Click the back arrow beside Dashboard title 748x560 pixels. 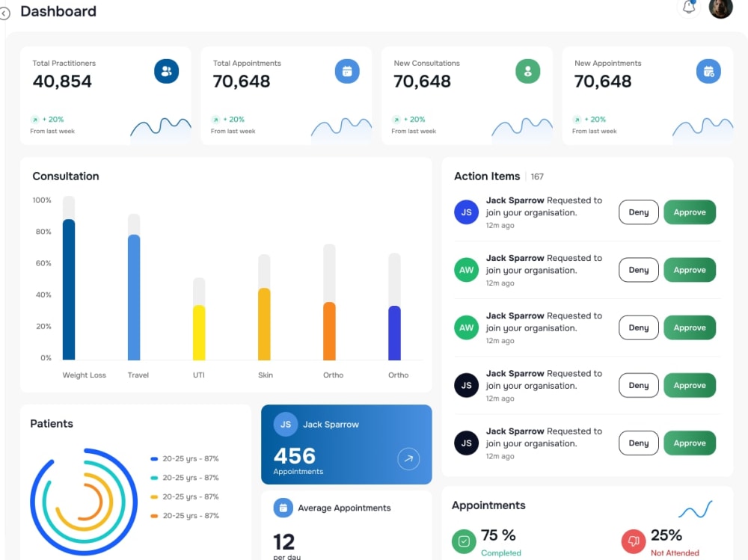pos(4,14)
